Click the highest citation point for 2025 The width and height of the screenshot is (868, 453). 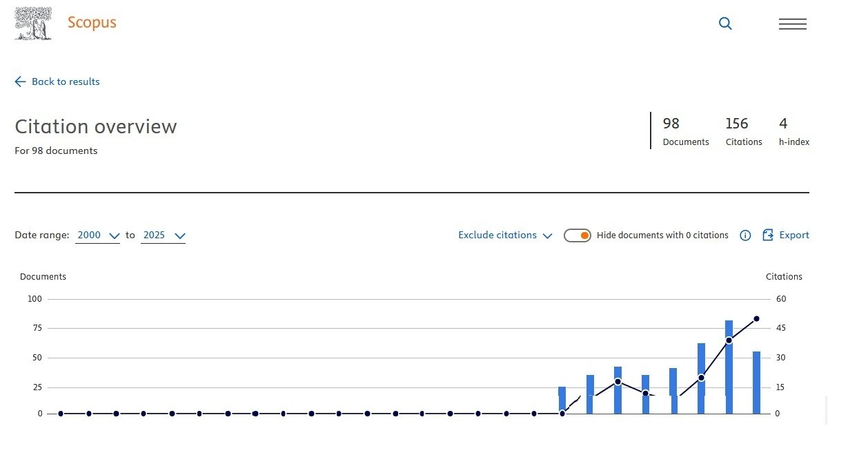coord(756,318)
